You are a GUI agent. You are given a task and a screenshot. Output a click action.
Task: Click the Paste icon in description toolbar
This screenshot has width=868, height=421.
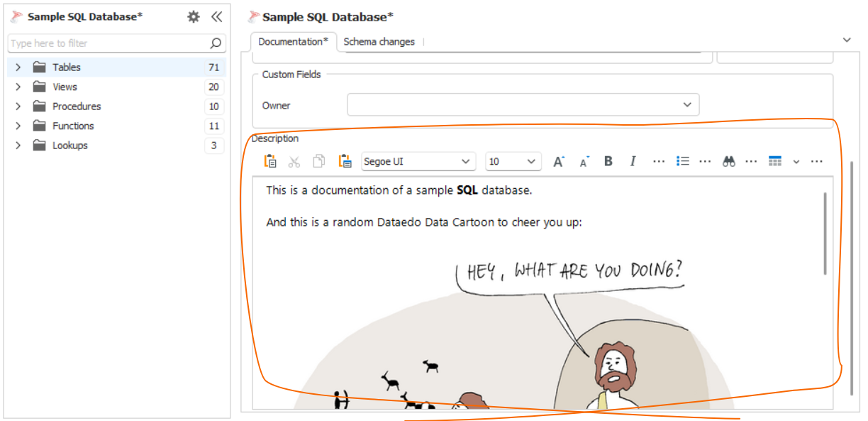270,162
